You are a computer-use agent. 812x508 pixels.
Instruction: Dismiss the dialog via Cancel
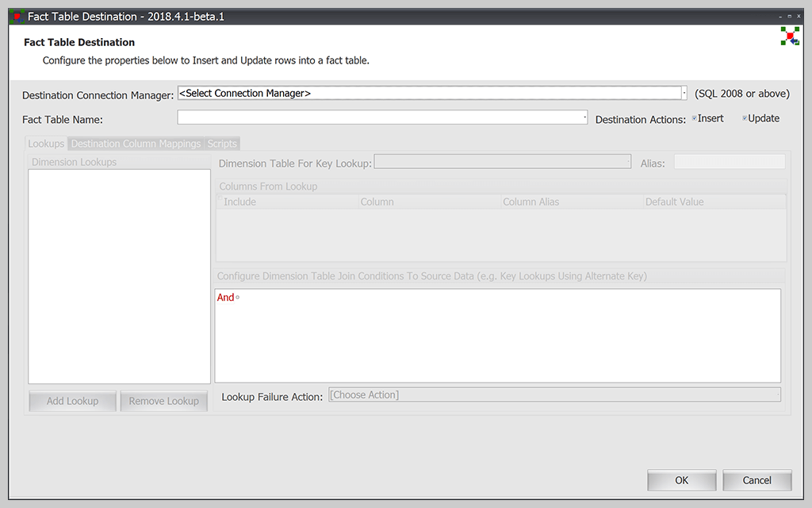pyautogui.click(x=756, y=480)
